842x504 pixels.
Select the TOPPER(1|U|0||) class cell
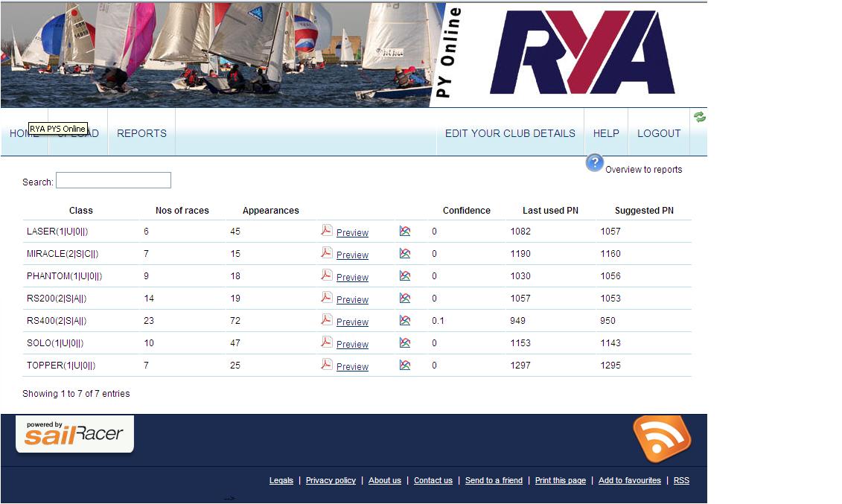coord(61,366)
